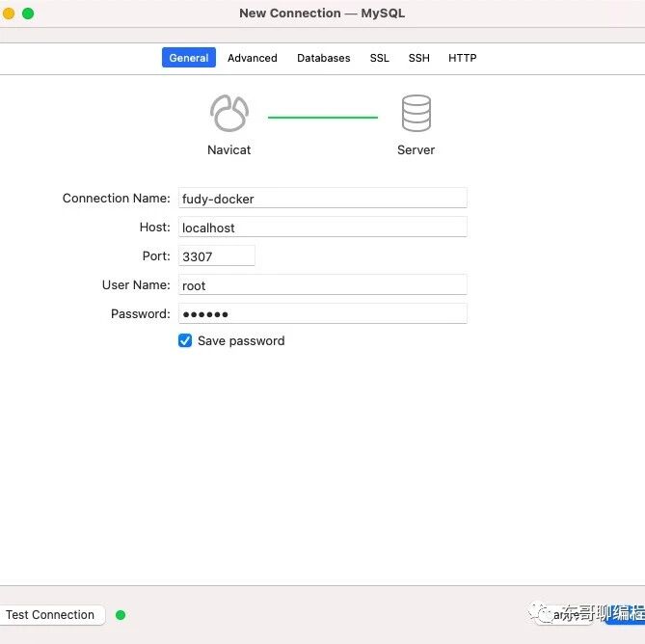
Task: Open the HTTP tab
Action: click(463, 58)
